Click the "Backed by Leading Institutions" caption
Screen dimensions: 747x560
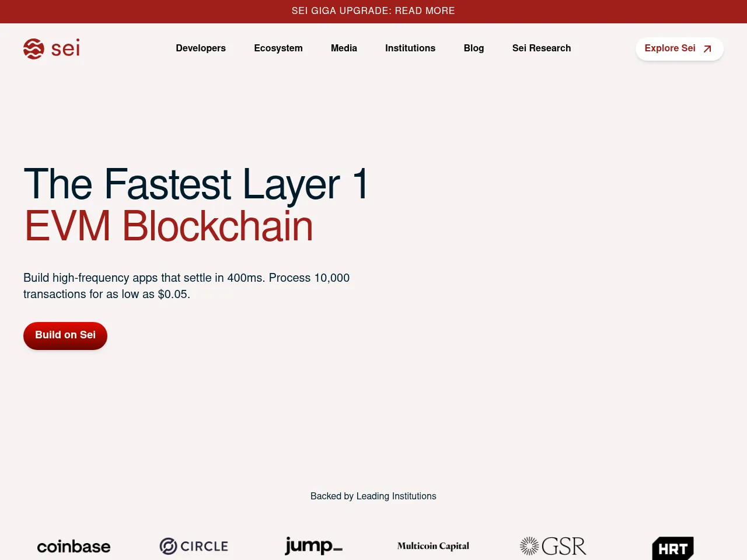(x=373, y=496)
